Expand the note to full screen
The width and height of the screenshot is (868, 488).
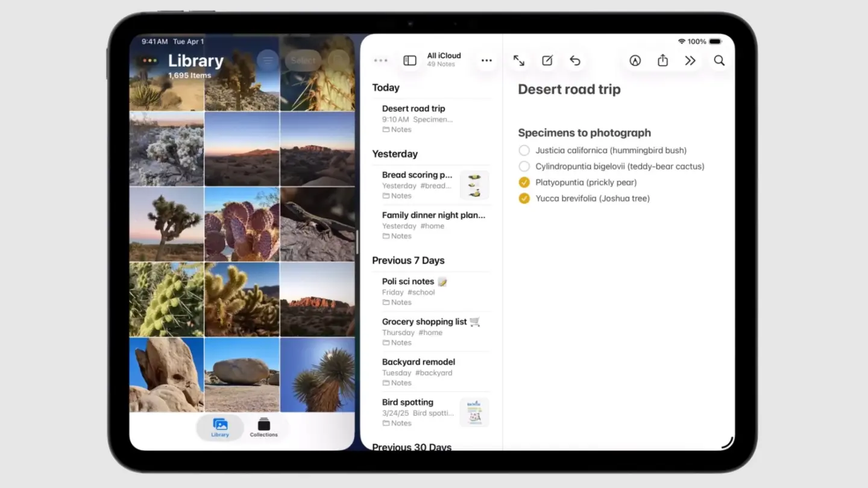click(x=520, y=60)
